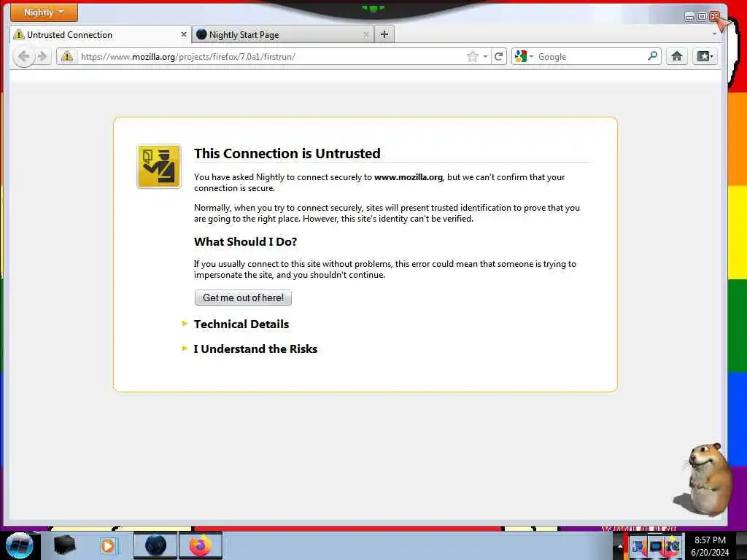The height and width of the screenshot is (560, 747).
Task: Minimize the Nightly window
Action: (689, 17)
